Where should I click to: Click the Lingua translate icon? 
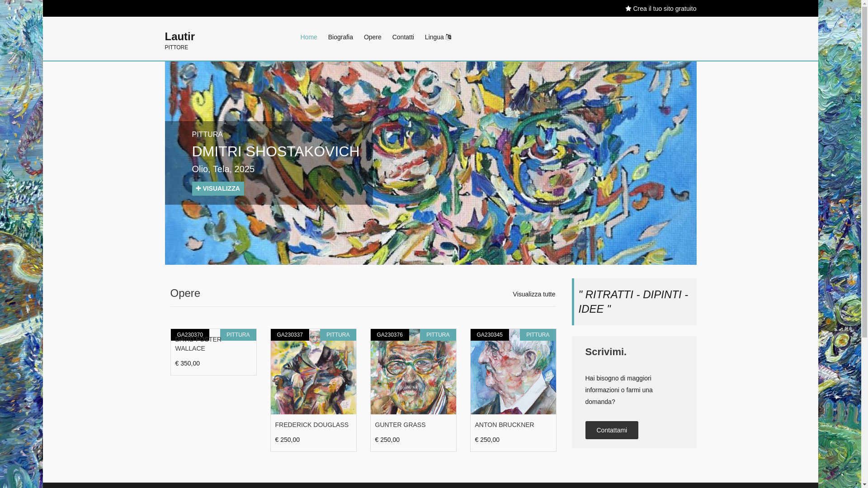tap(448, 37)
